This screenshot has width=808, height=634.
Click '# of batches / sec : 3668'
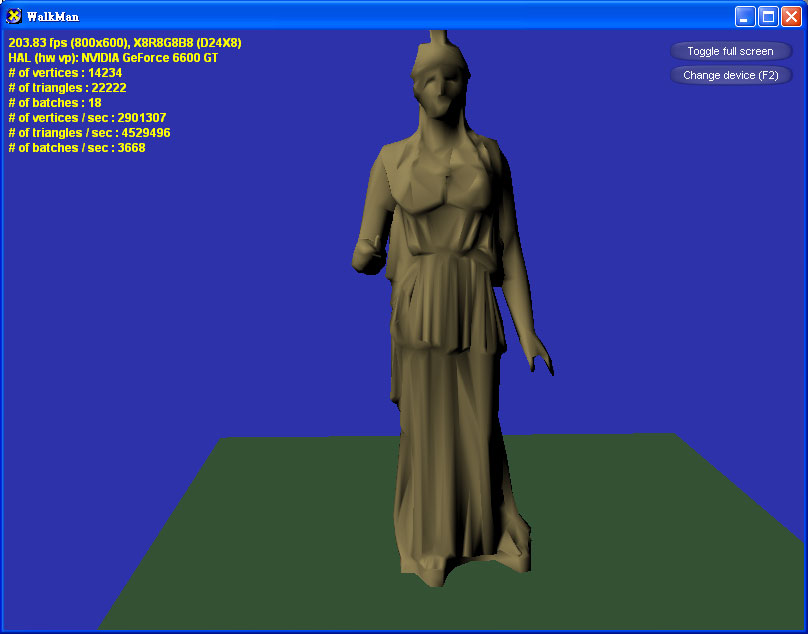click(x=77, y=147)
